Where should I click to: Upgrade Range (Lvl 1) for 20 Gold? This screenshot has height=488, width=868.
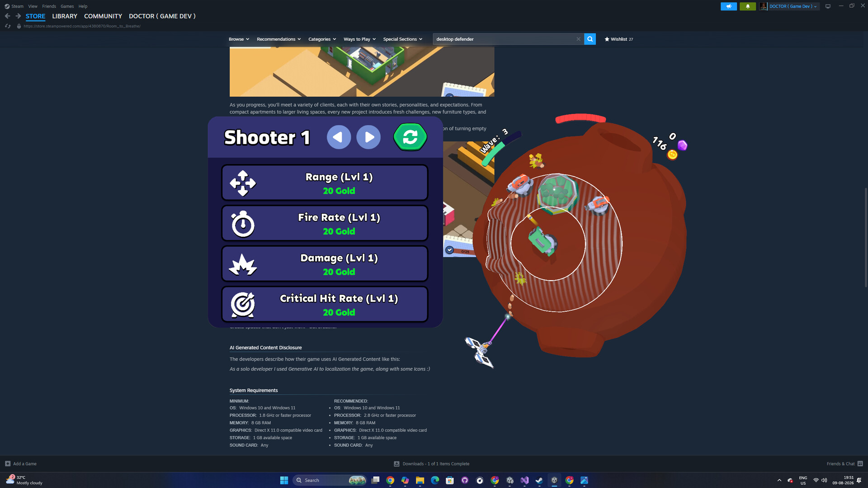(x=325, y=183)
